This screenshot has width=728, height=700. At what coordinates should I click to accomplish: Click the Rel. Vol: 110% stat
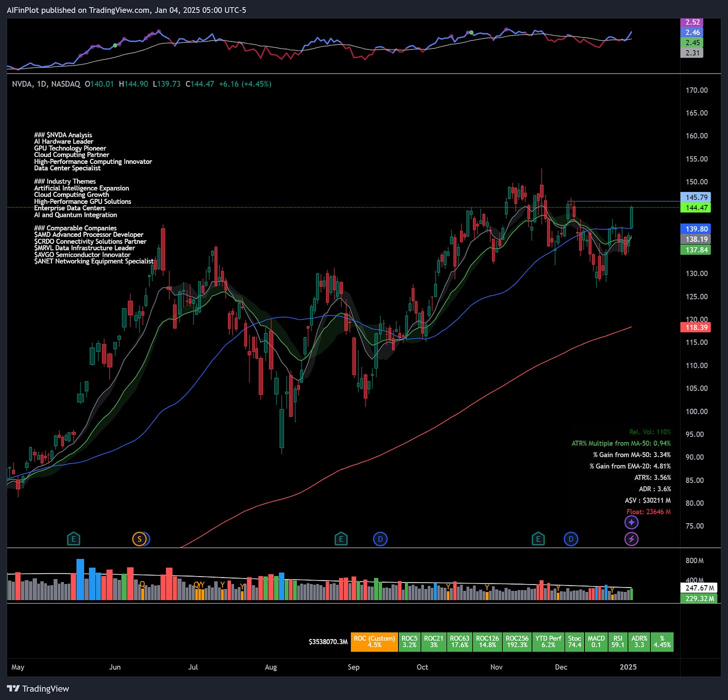pos(650,432)
